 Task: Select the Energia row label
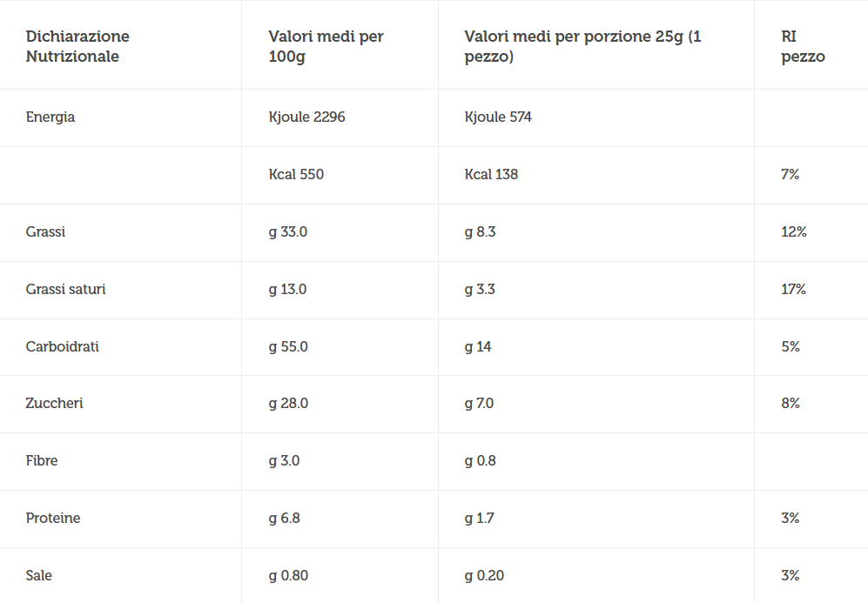click(x=50, y=117)
